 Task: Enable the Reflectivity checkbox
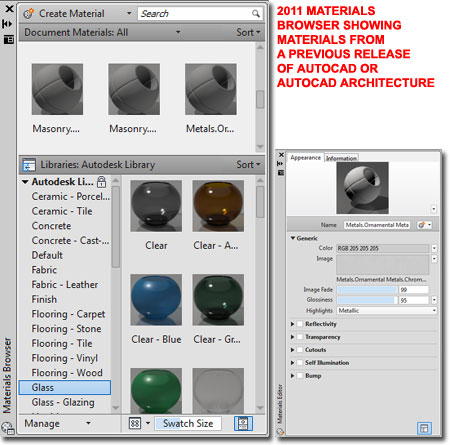tap(300, 324)
